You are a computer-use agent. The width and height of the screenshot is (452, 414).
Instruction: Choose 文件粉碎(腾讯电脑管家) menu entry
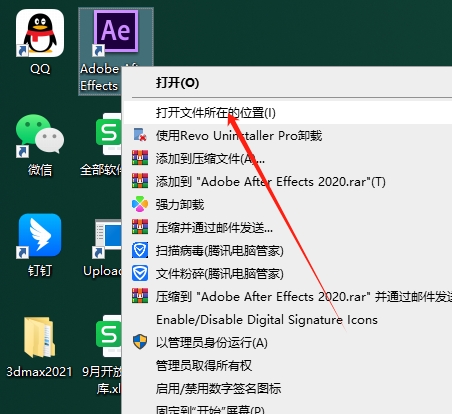(x=288, y=273)
